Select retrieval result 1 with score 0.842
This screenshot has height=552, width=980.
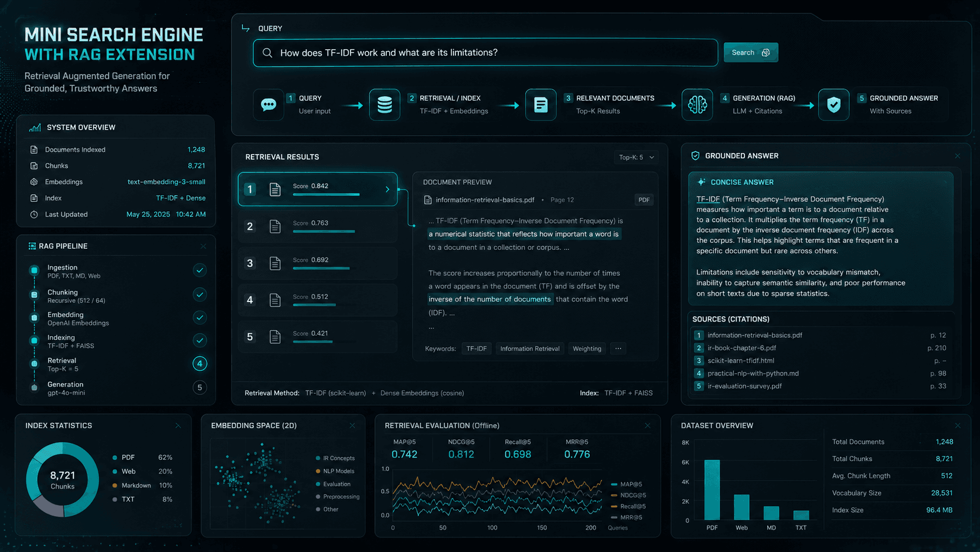tap(318, 189)
